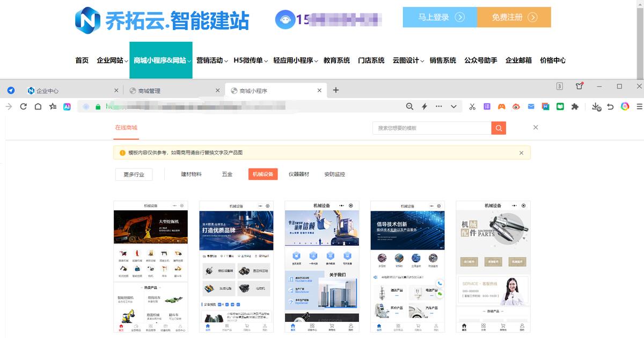The image size is (644, 338).
Task: Open the 公众号助手 navigation item
Action: click(481, 61)
